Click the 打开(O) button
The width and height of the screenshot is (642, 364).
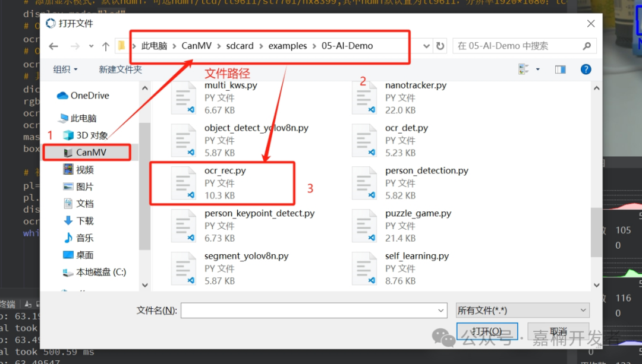tap(486, 331)
